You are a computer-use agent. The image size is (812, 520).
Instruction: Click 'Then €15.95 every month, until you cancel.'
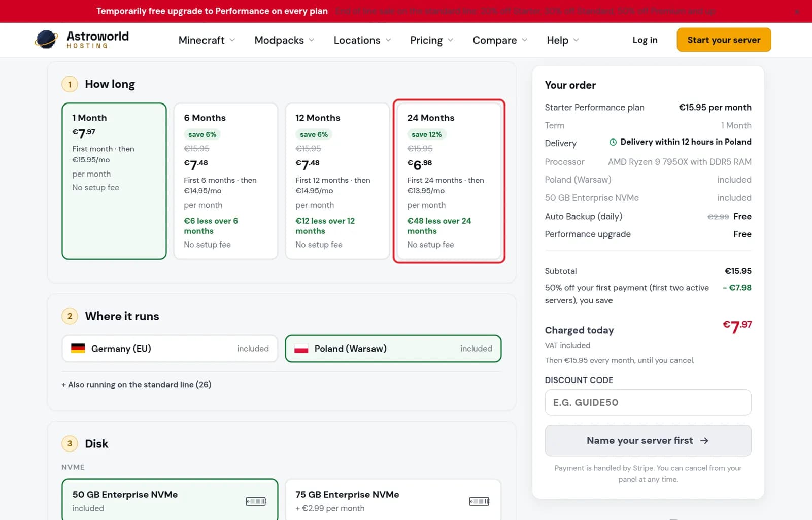pos(620,360)
